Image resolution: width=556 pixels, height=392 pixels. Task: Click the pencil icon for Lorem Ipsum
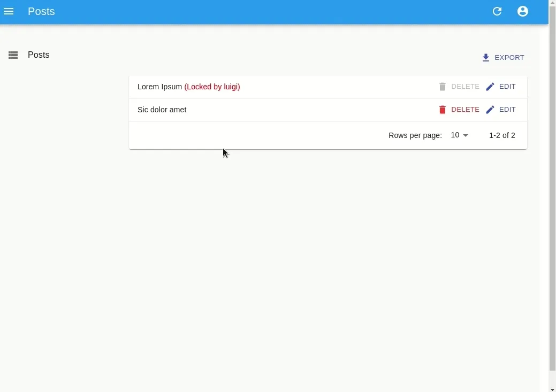pyautogui.click(x=490, y=86)
